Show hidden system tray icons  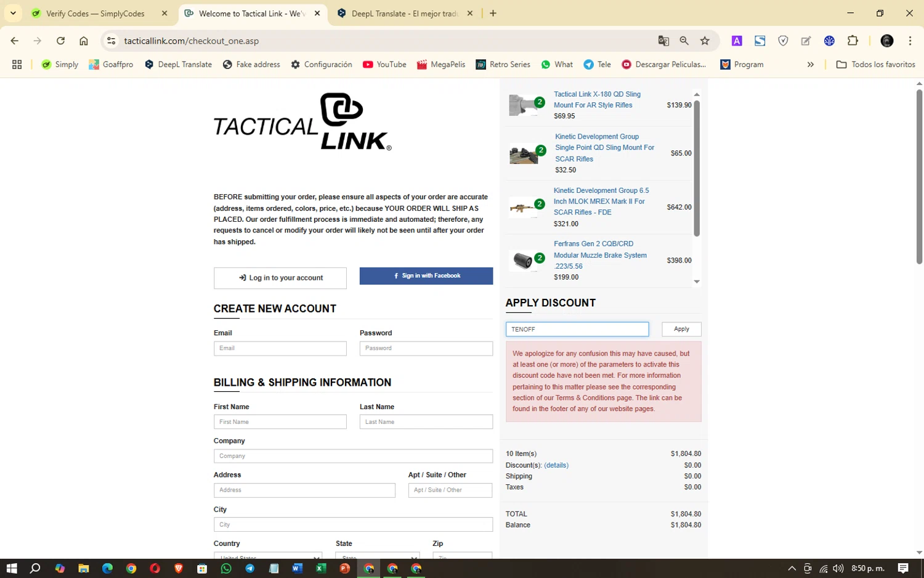[x=792, y=568]
